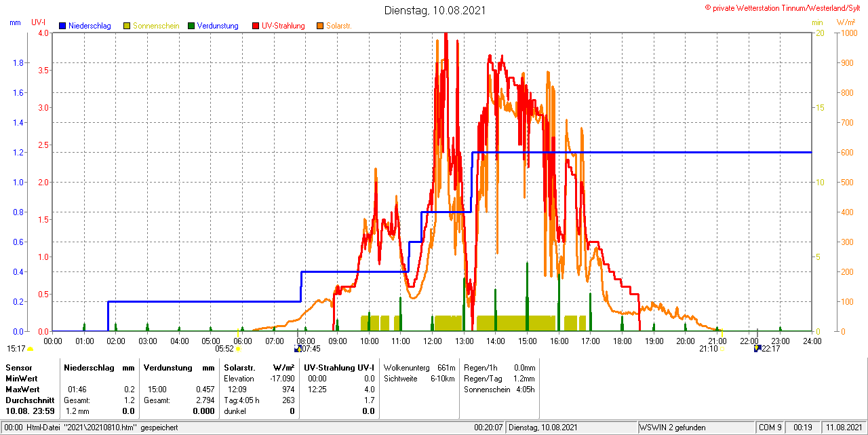Click the sunrise sun icon at 05:52
Screen dimensions: 868x435
238,349
